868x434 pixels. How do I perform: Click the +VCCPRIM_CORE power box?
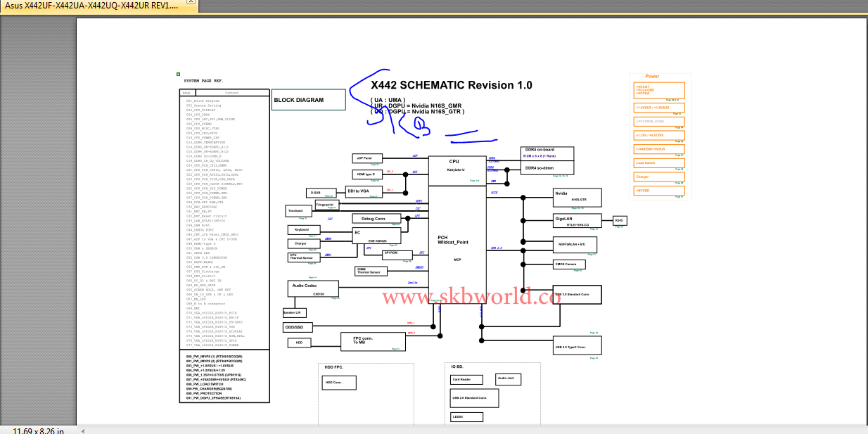coord(659,122)
